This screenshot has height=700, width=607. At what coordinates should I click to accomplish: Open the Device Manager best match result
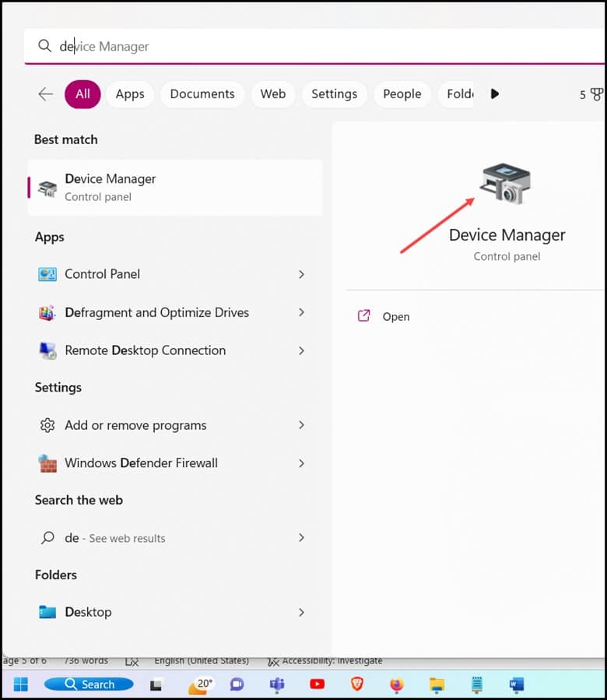(x=175, y=188)
